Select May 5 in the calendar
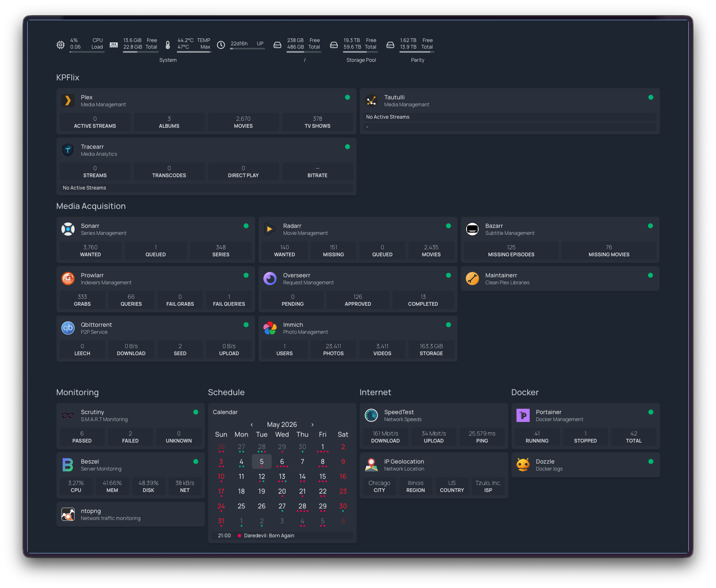The image size is (716, 588). pyautogui.click(x=262, y=461)
